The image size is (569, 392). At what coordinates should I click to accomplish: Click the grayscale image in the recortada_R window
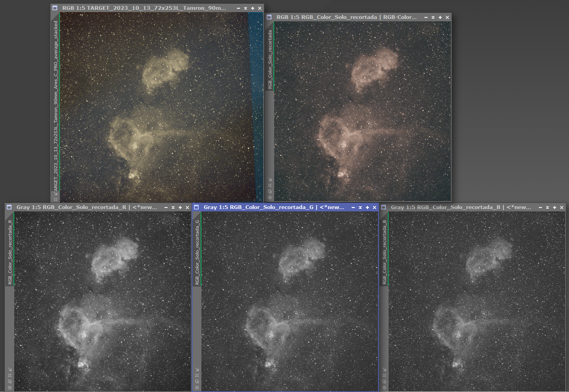click(x=103, y=301)
